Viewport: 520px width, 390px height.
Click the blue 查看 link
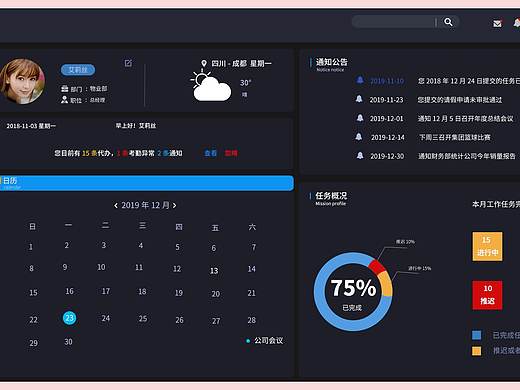tap(210, 153)
